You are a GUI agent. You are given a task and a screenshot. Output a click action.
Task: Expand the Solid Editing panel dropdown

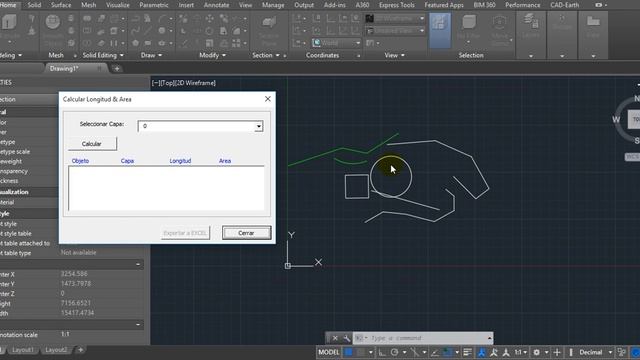coord(122,55)
